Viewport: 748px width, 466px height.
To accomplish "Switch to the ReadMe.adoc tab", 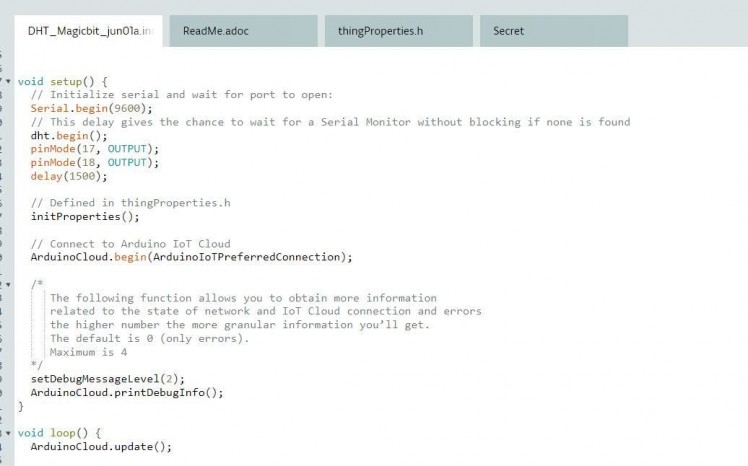I will [x=216, y=31].
